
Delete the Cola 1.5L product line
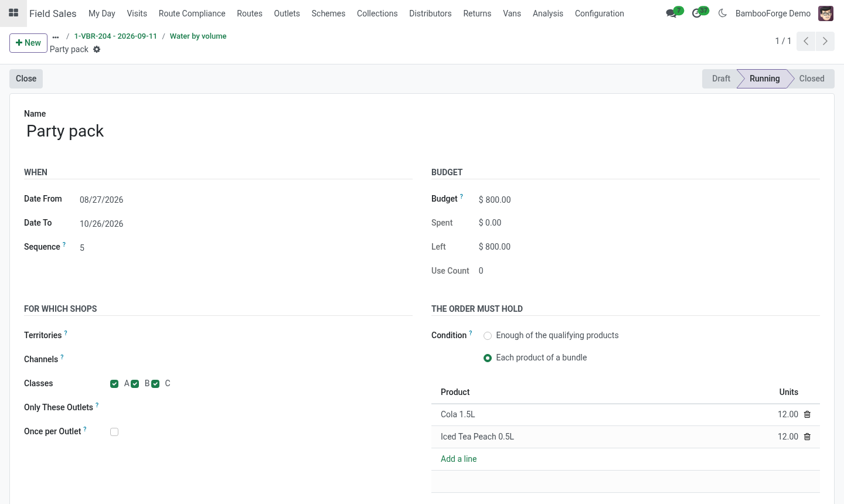(x=807, y=414)
